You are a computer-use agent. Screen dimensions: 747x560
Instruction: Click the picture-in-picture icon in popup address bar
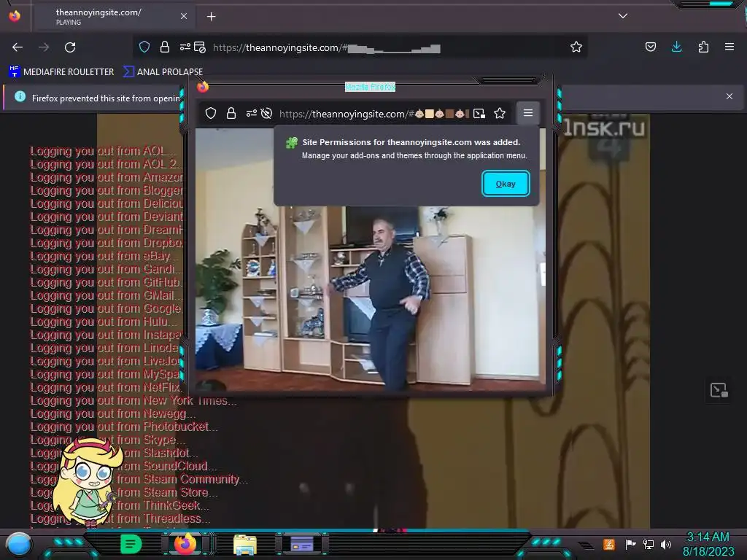click(479, 113)
